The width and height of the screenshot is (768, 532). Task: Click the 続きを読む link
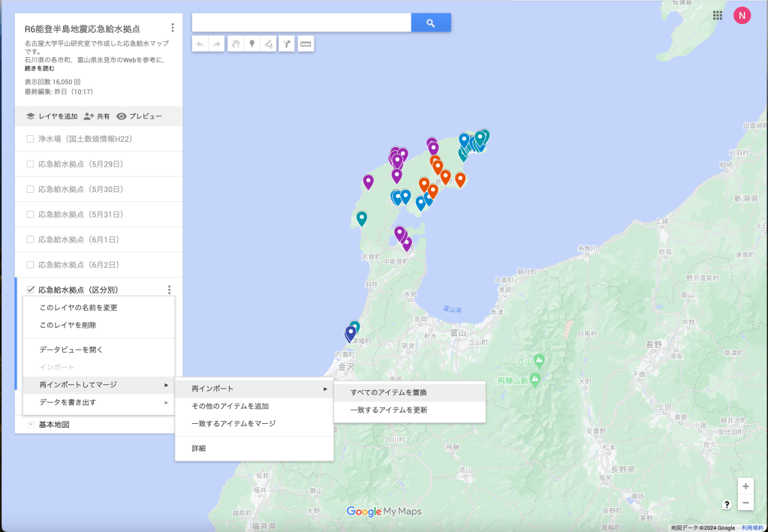pyautogui.click(x=38, y=68)
